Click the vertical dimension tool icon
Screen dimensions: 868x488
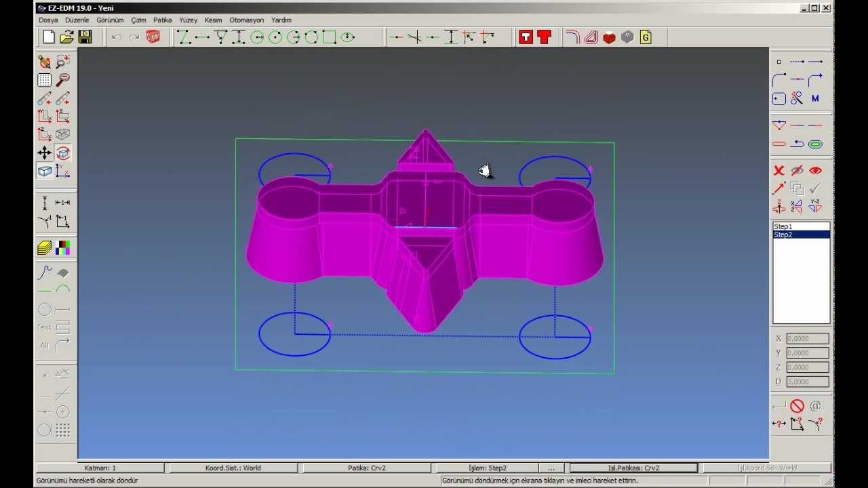(x=44, y=202)
